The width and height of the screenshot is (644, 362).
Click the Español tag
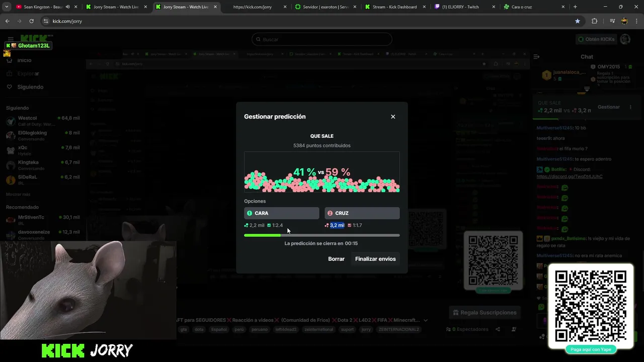point(219,329)
